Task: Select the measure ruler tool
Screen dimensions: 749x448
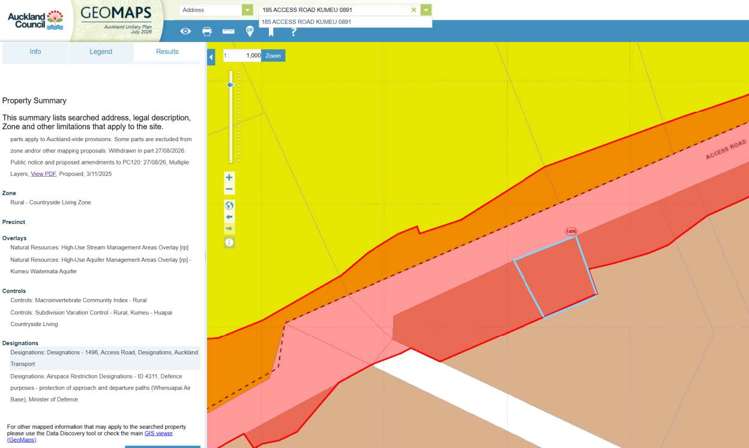Action: pos(228,31)
